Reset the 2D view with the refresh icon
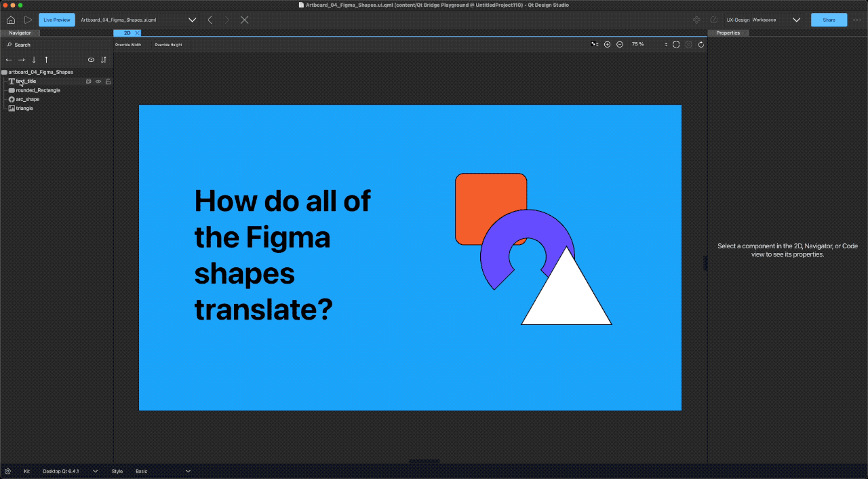Image resolution: width=868 pixels, height=479 pixels. click(x=701, y=44)
